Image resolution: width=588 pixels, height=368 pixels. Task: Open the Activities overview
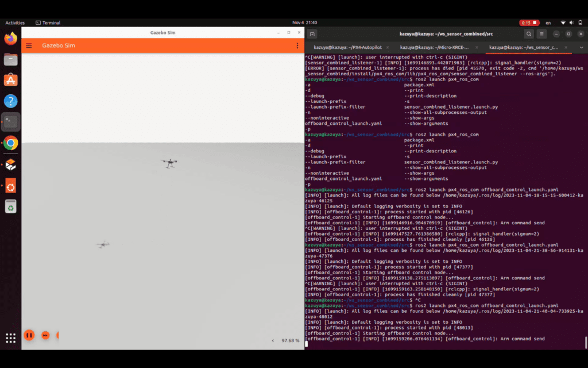point(15,23)
